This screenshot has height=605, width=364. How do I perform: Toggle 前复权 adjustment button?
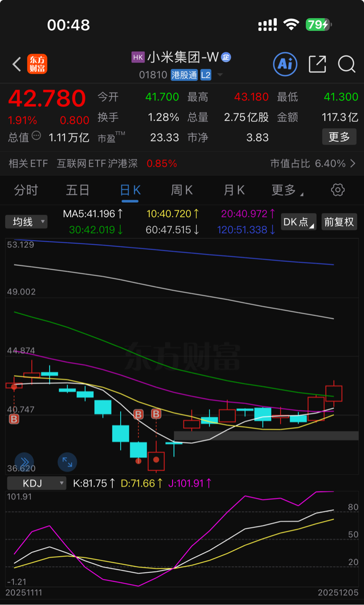pos(339,221)
